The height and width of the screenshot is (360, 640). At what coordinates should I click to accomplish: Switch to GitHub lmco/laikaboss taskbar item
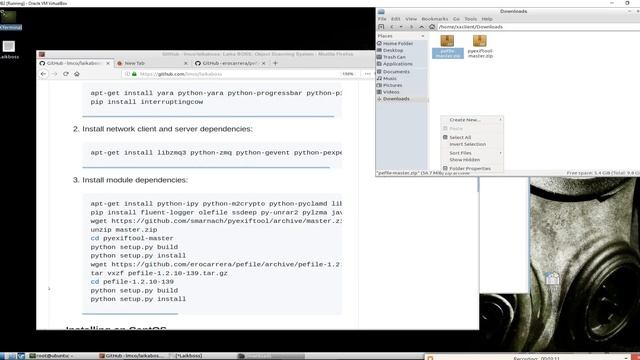point(131,356)
